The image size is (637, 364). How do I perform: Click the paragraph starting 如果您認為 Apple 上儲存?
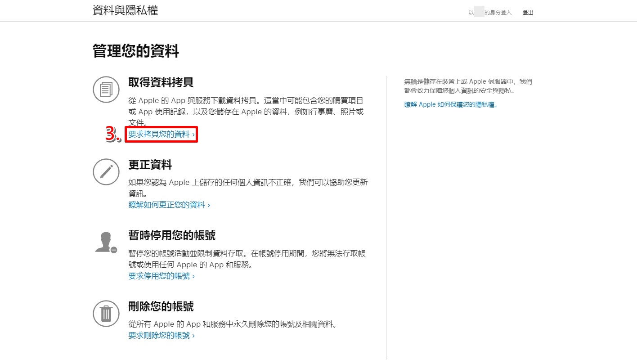pos(248,188)
